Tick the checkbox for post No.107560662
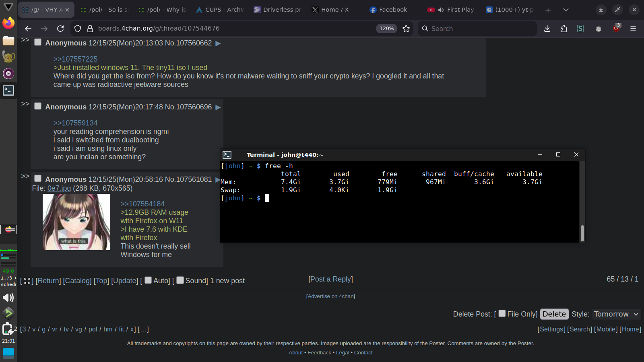644x362 pixels. coord(38,42)
